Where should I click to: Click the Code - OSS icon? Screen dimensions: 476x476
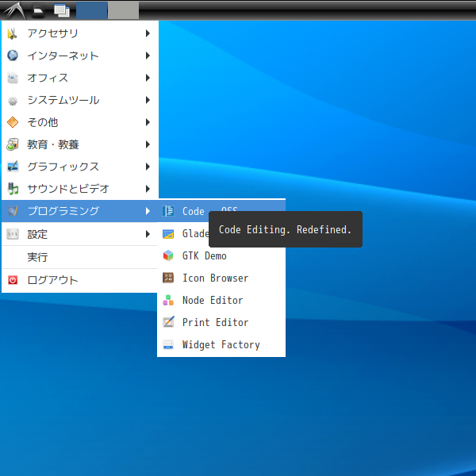167,211
